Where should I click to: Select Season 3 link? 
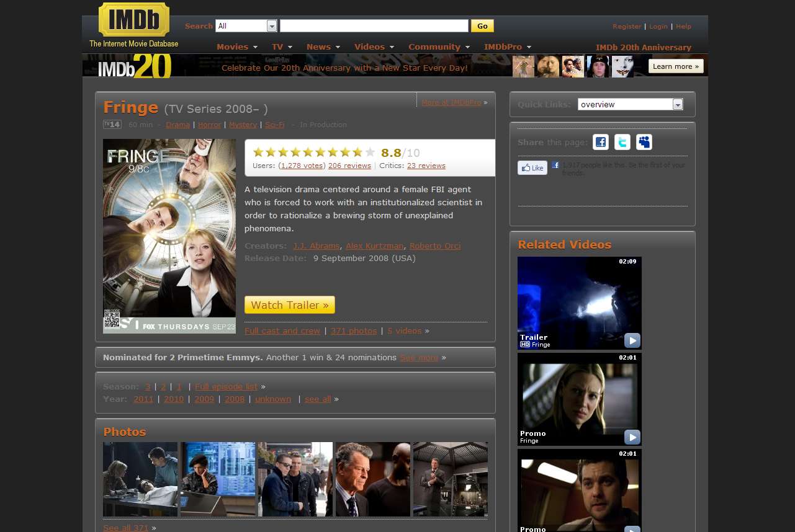pyautogui.click(x=148, y=386)
